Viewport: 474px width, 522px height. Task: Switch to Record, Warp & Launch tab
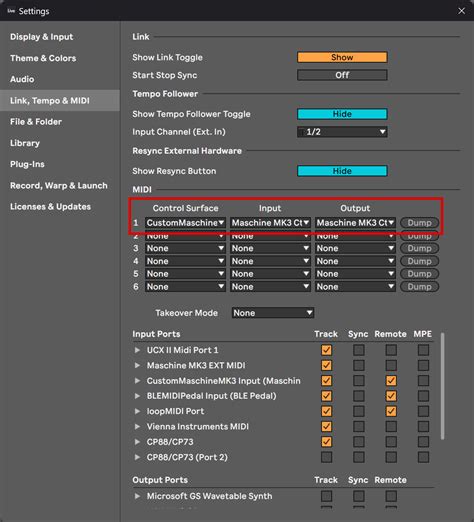[x=59, y=186]
